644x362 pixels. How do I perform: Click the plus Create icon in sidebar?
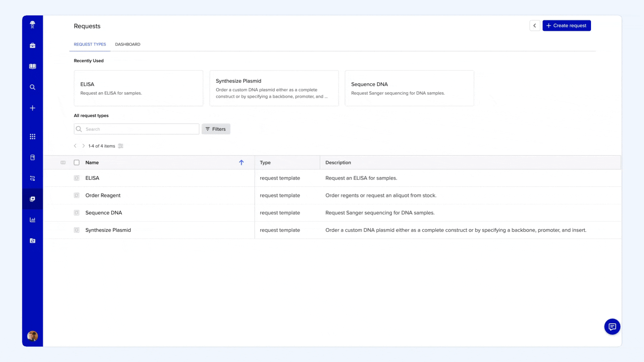point(33,108)
